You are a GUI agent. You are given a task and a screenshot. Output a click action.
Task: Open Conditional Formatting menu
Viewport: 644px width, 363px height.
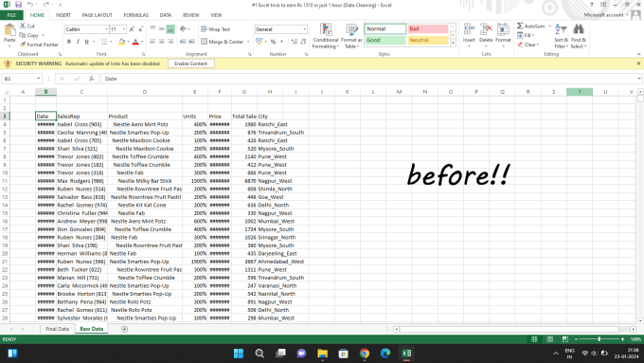(x=325, y=36)
